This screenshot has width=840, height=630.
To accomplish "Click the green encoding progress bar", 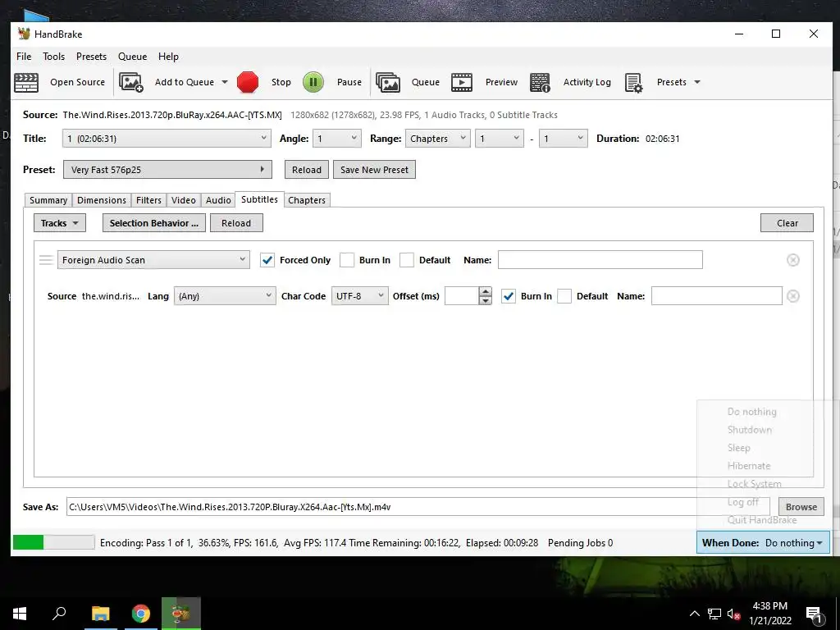I will click(53, 542).
